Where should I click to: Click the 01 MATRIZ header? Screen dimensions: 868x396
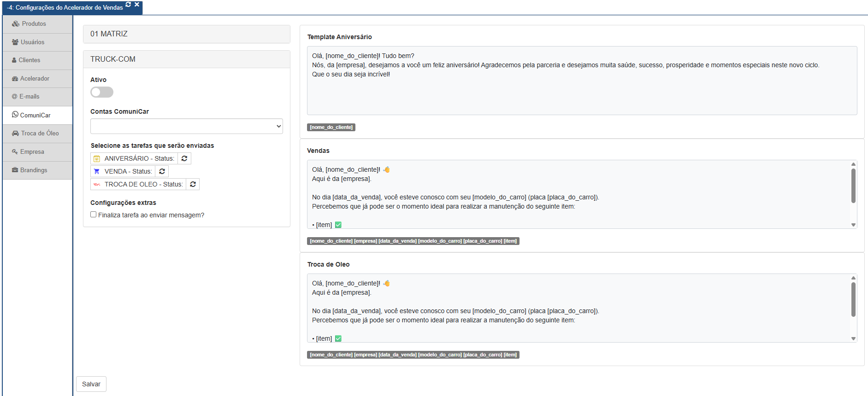[x=187, y=34]
